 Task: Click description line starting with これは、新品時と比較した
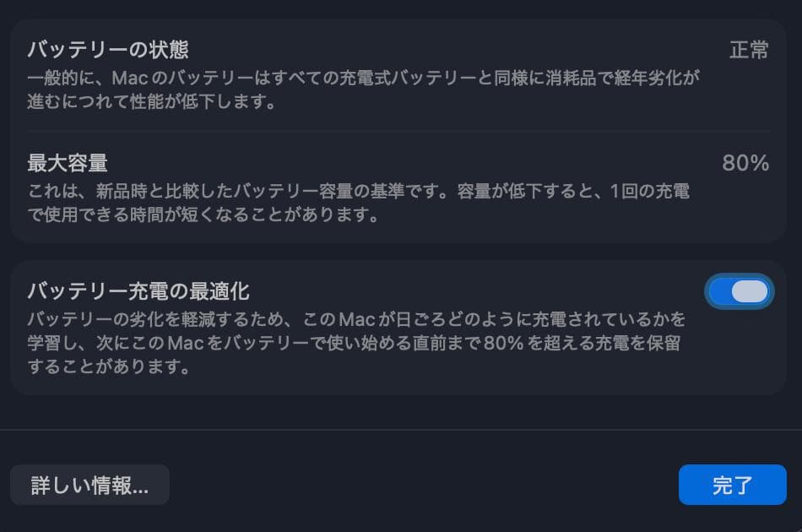(358, 191)
